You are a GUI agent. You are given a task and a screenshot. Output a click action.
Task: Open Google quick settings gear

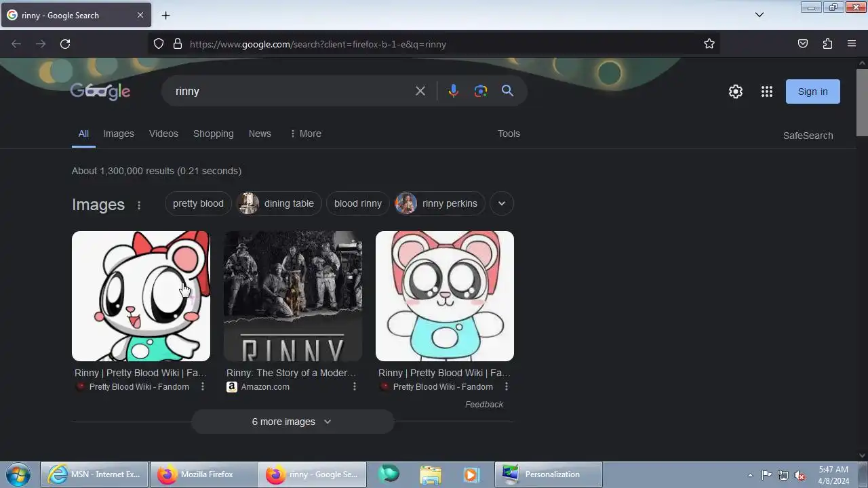click(x=736, y=91)
